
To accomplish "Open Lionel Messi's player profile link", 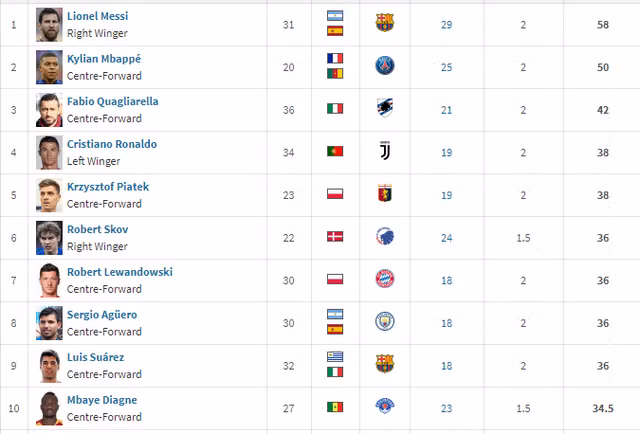I will [97, 16].
